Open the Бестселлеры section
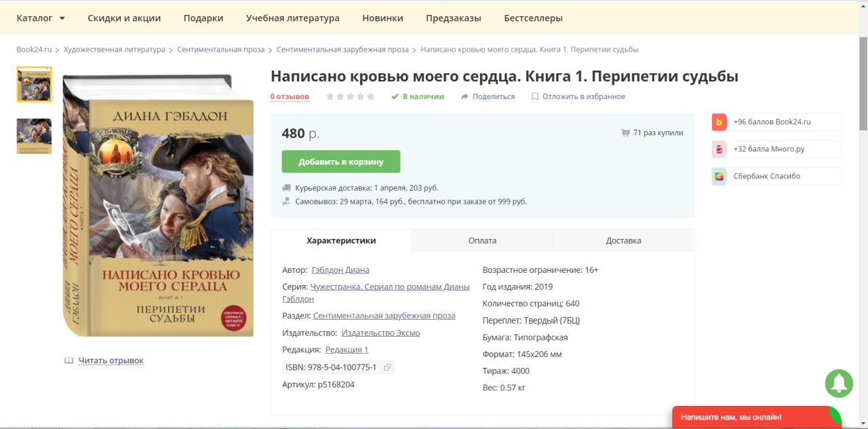This screenshot has height=429, width=868. (x=533, y=18)
